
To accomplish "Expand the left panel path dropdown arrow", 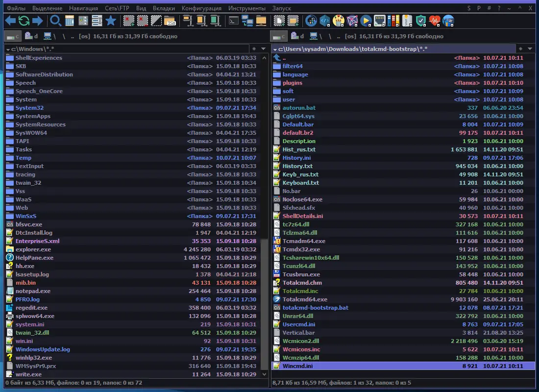I will pos(8,49).
